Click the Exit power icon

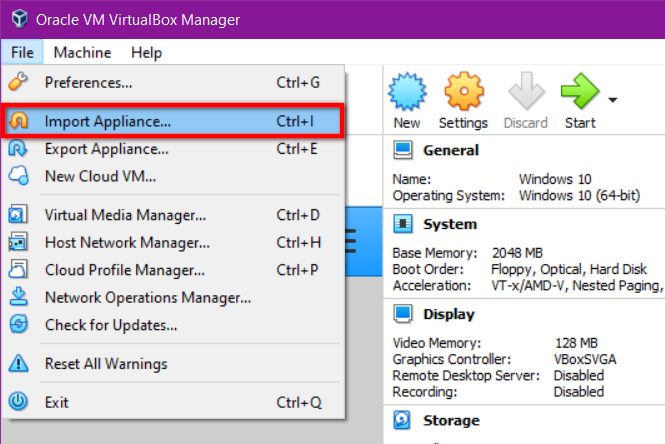pyautogui.click(x=18, y=401)
